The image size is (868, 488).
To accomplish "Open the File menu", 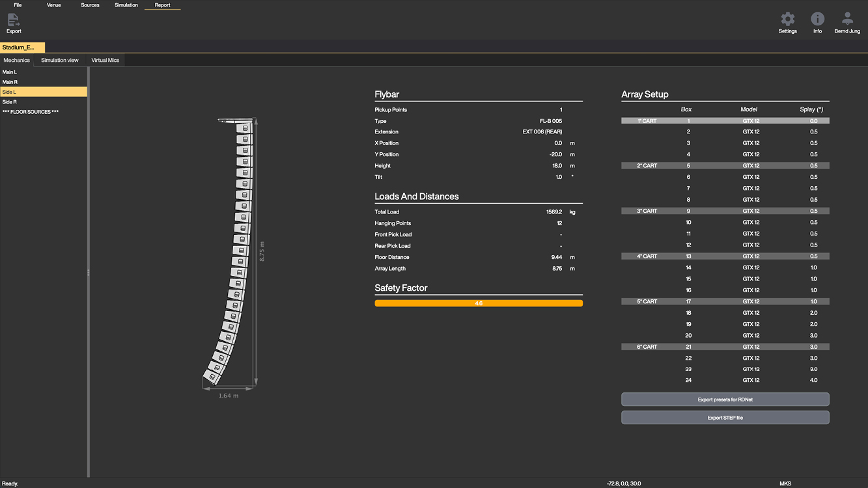I will pos(18,5).
